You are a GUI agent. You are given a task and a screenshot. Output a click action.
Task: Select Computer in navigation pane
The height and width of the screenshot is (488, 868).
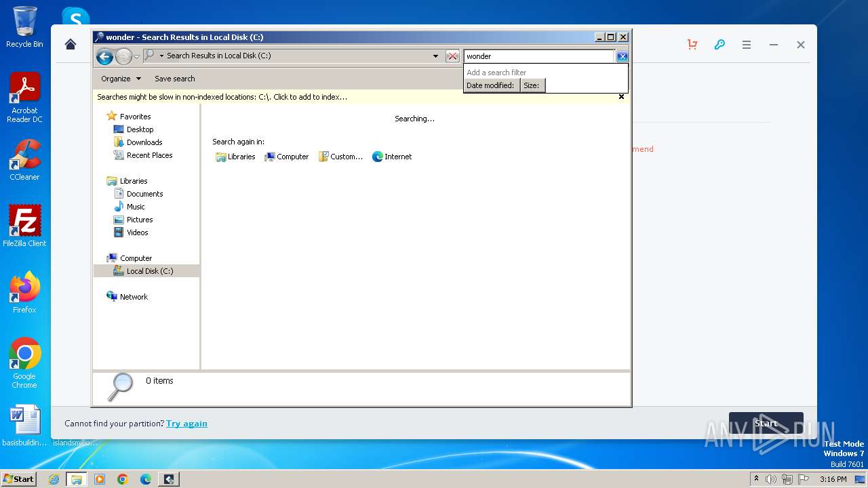pyautogui.click(x=136, y=258)
